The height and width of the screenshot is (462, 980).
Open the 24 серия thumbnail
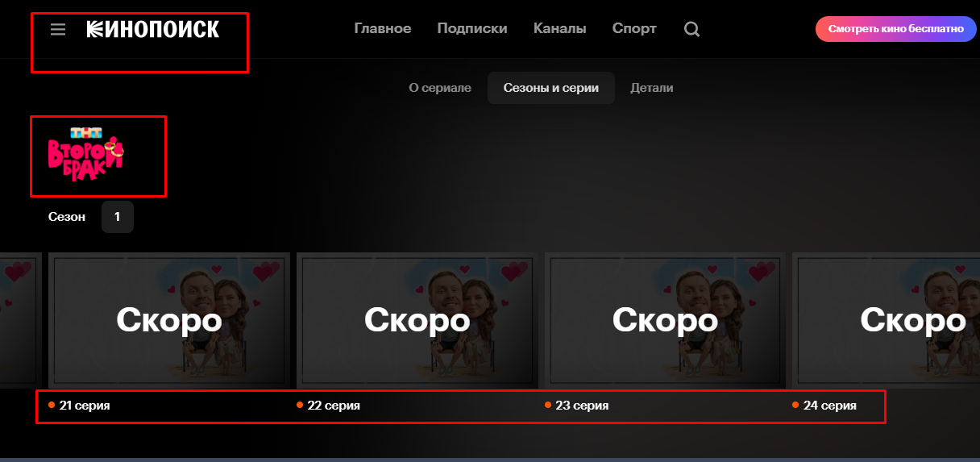click(x=887, y=320)
